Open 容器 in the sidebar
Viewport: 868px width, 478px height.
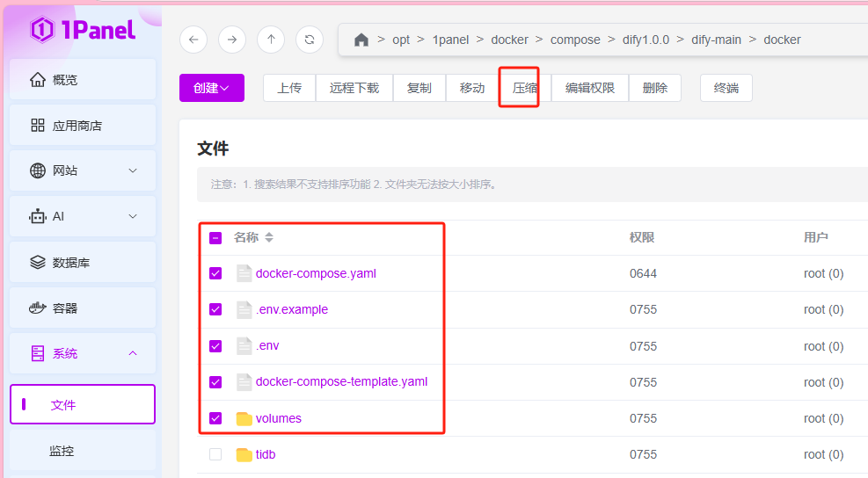(83, 308)
